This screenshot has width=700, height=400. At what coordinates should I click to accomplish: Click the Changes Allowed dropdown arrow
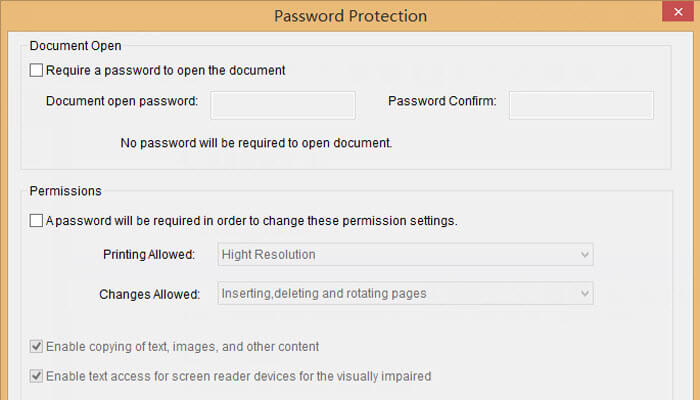584,294
